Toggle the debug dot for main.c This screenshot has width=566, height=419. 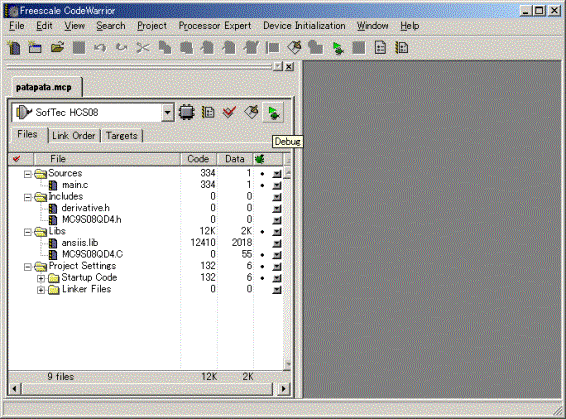point(262,186)
